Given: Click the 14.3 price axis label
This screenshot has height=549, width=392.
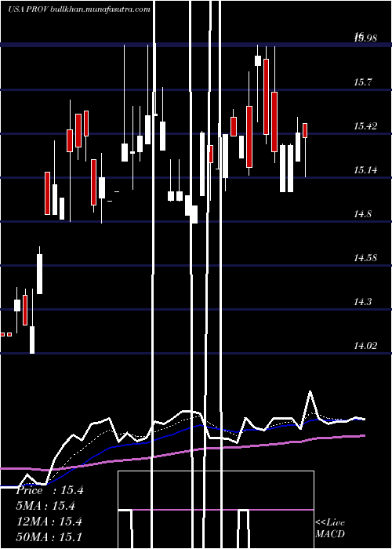Looking at the screenshot, I should click(362, 302).
